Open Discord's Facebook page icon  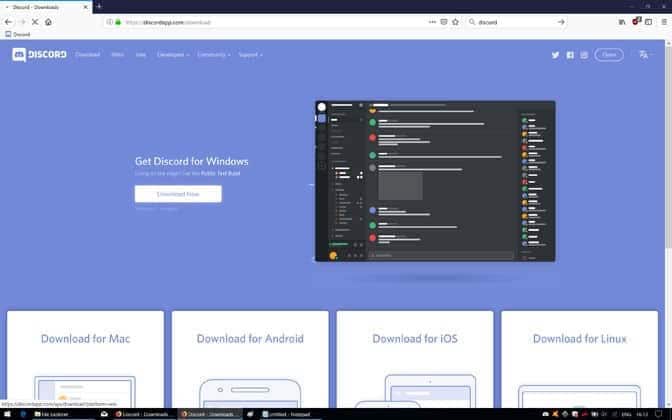[570, 55]
